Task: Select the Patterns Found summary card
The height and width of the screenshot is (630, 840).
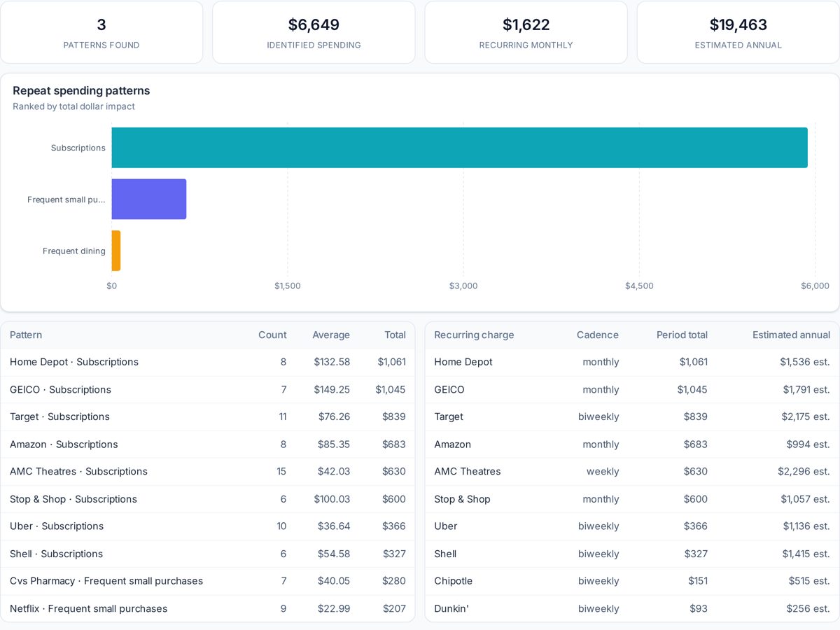Action: [101, 32]
